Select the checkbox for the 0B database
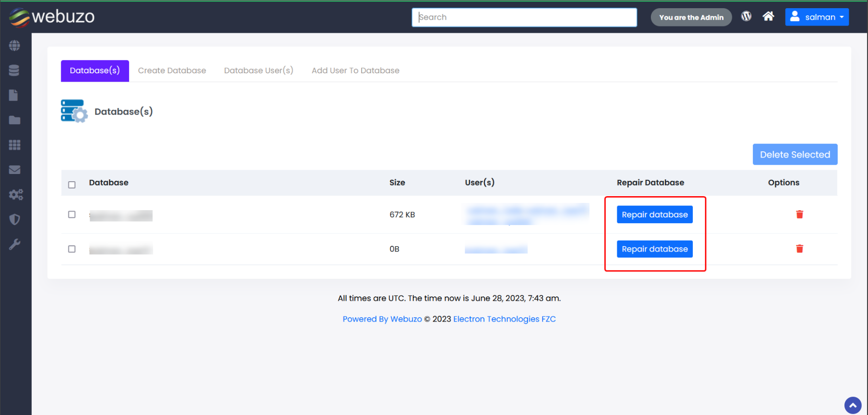 point(72,249)
